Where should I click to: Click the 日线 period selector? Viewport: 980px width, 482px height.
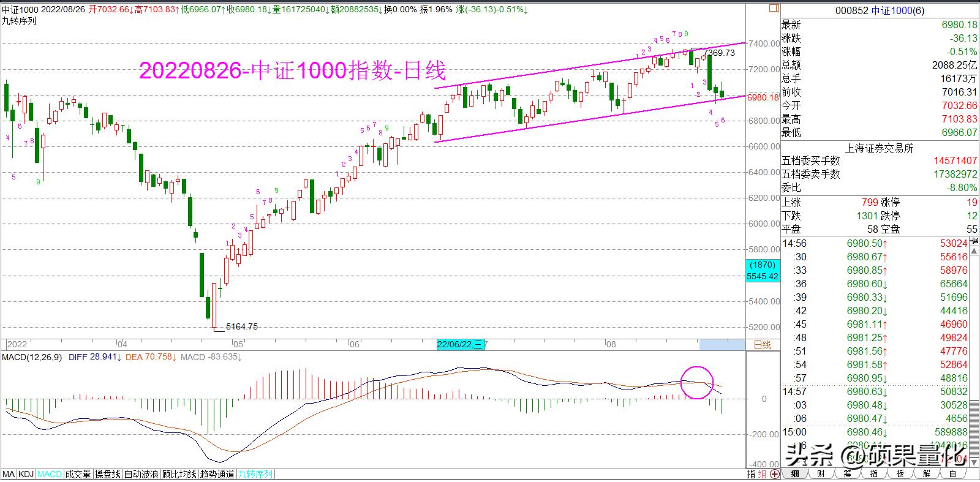pyautogui.click(x=763, y=345)
